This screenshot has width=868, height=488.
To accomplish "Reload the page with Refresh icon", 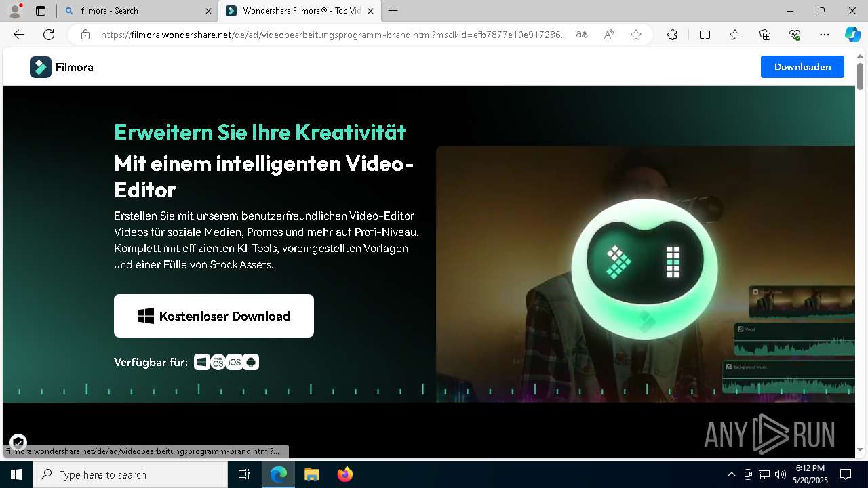I will tap(49, 35).
